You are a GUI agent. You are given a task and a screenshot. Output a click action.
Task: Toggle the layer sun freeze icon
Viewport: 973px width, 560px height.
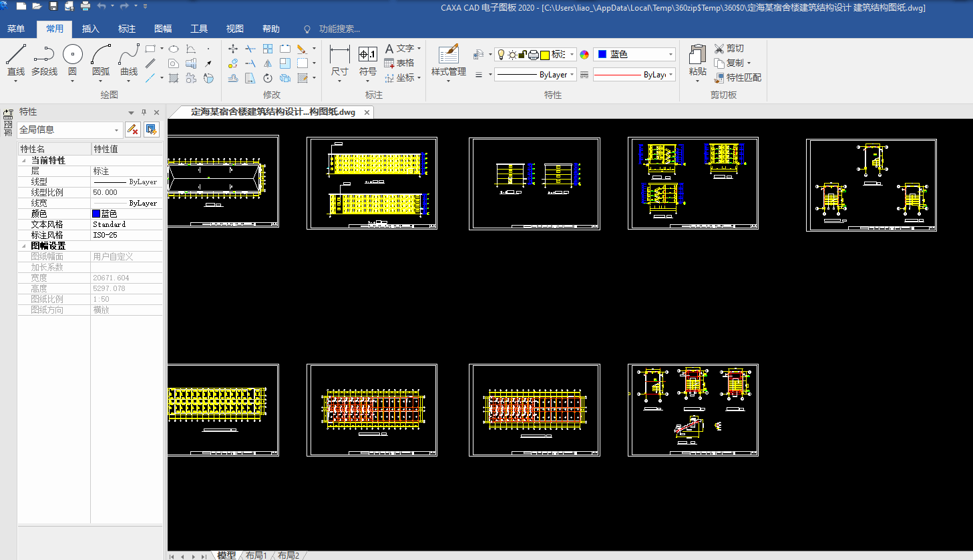click(512, 55)
